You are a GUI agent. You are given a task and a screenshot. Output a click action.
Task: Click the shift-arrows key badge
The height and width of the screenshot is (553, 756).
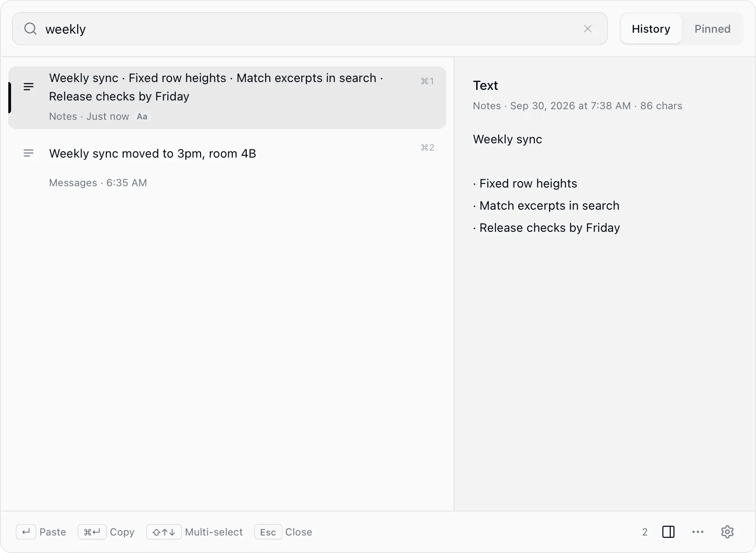pos(164,532)
